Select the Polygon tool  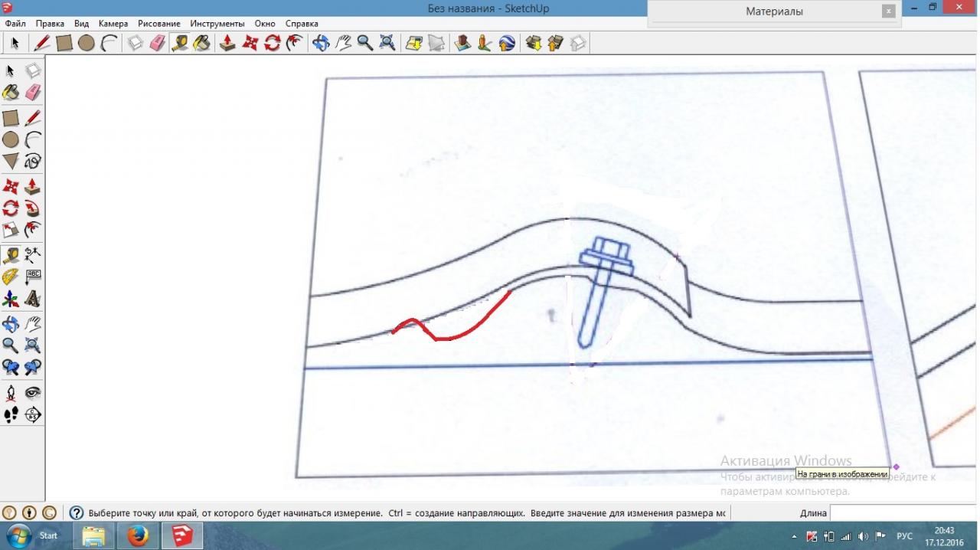(x=11, y=161)
